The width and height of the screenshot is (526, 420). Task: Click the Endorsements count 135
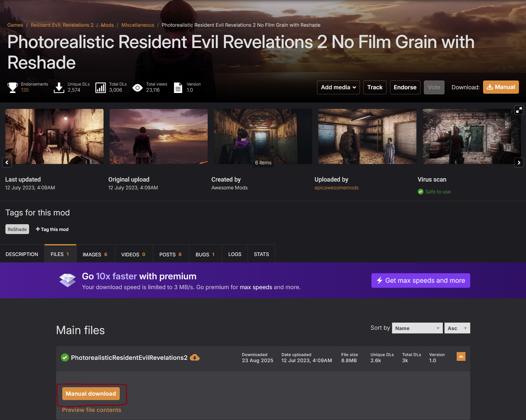pos(25,90)
